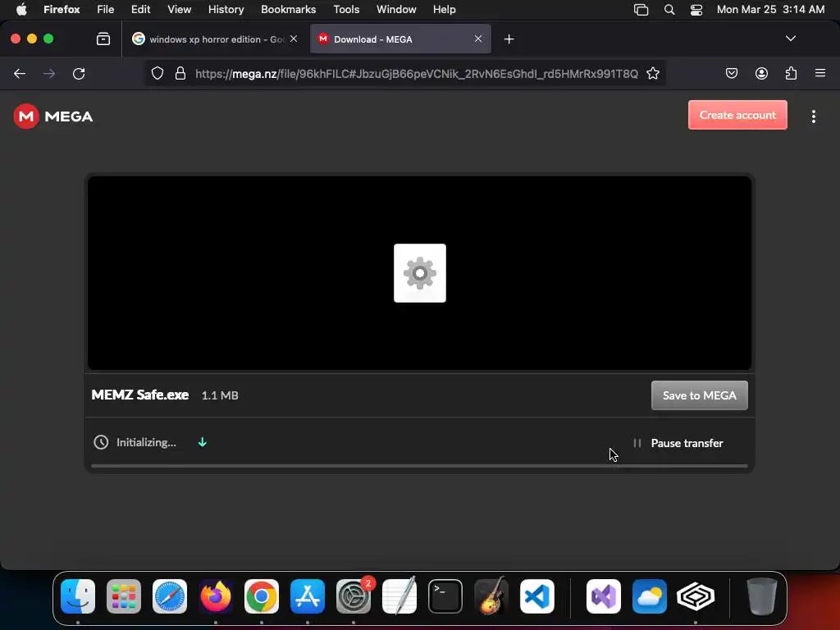Launch Google Chrome from the Dock
The height and width of the screenshot is (630, 840).
point(262,596)
